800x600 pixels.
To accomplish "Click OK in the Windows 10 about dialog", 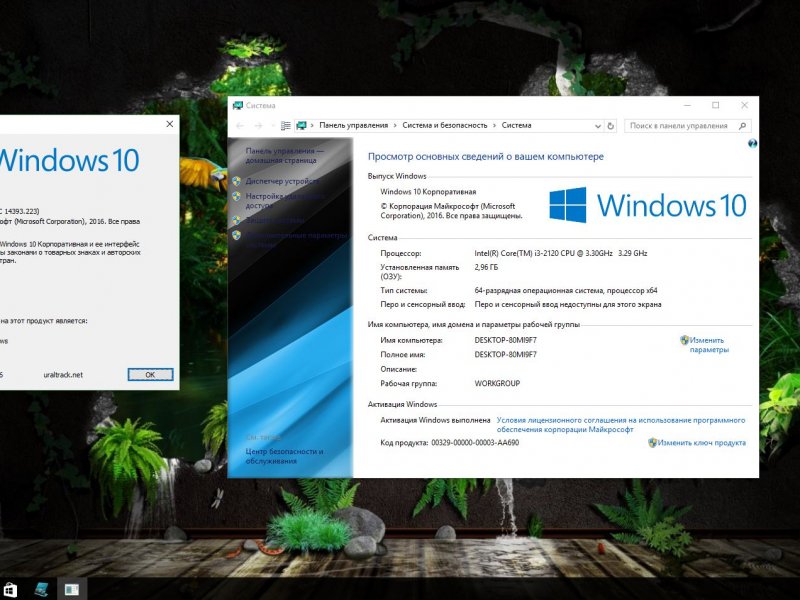I will coord(151,374).
